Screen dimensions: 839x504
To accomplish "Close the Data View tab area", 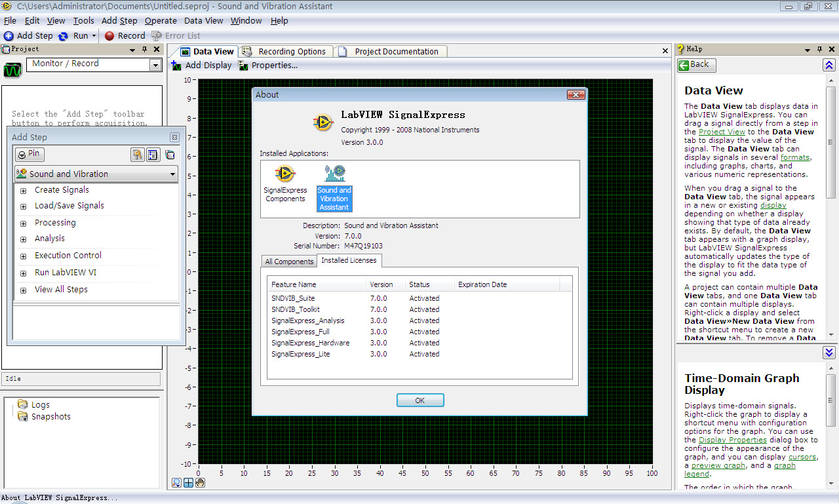I will pos(665,51).
